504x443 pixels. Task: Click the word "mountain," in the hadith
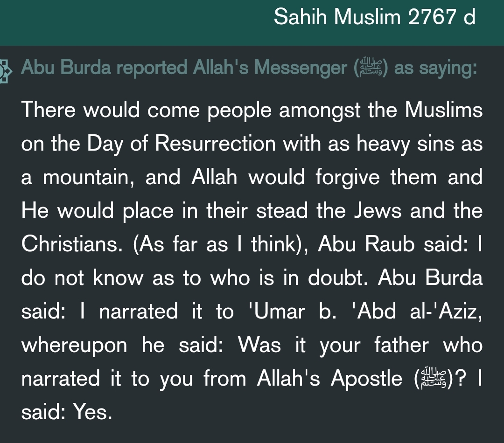[x=88, y=178]
